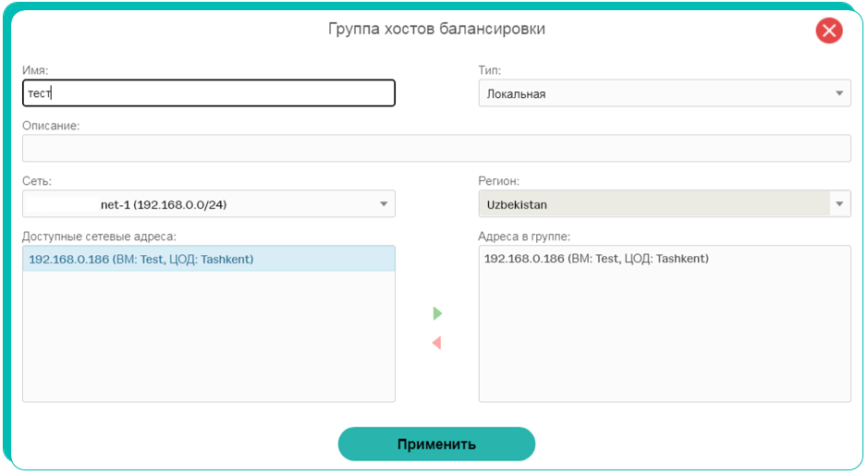Expand the Регион dropdown arrow
Image resolution: width=868 pixels, height=475 pixels.
[839, 204]
